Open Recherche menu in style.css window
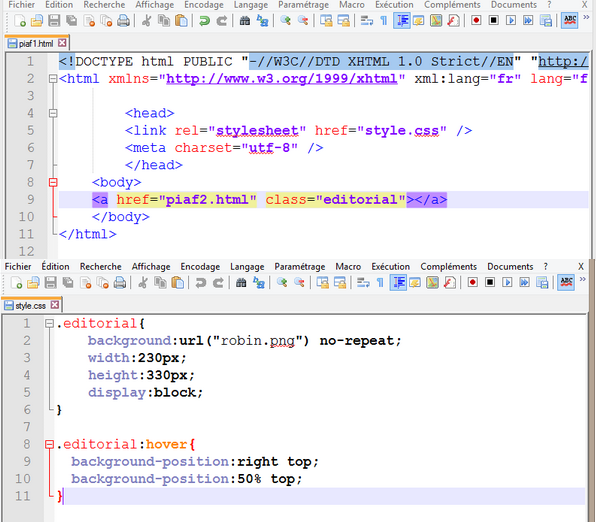Image resolution: width=596 pixels, height=522 pixels. pos(100,267)
